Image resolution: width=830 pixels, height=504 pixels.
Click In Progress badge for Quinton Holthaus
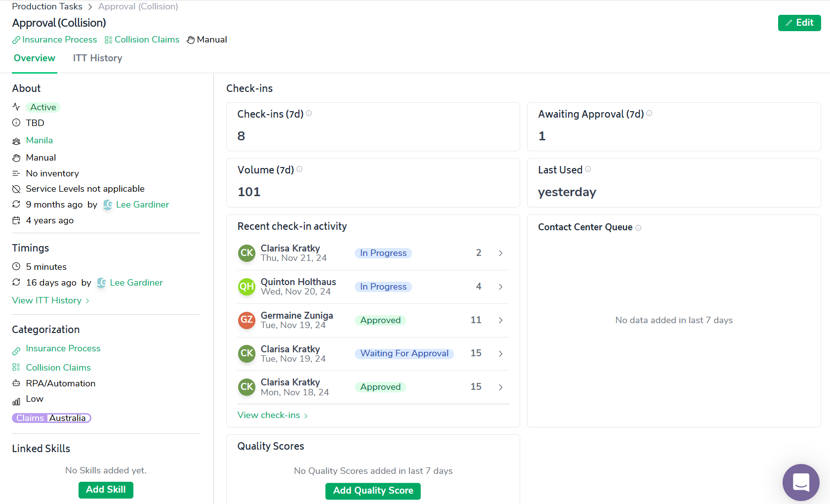(383, 287)
